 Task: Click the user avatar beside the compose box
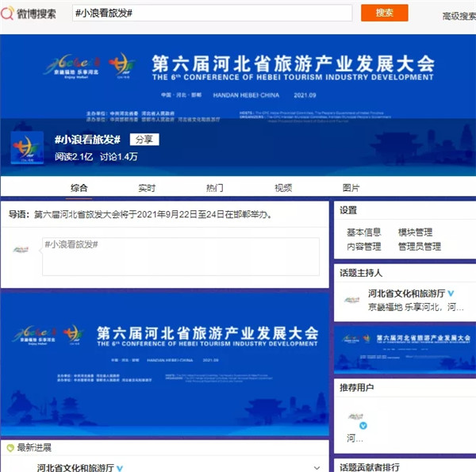tap(21, 250)
